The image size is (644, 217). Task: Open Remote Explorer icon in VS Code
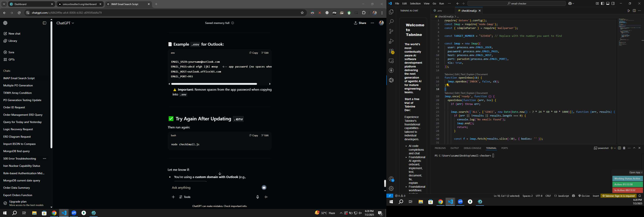click(x=391, y=61)
